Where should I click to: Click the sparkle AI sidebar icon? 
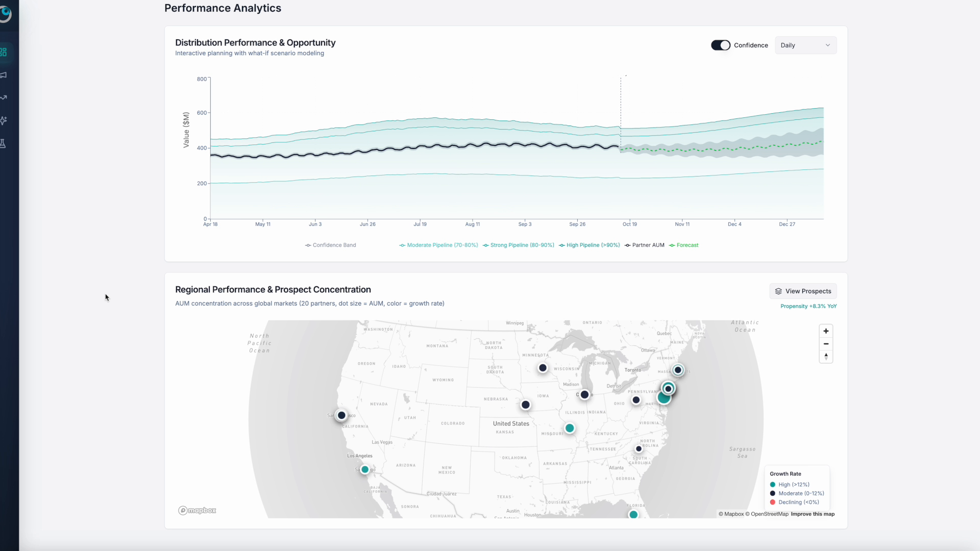(4, 120)
